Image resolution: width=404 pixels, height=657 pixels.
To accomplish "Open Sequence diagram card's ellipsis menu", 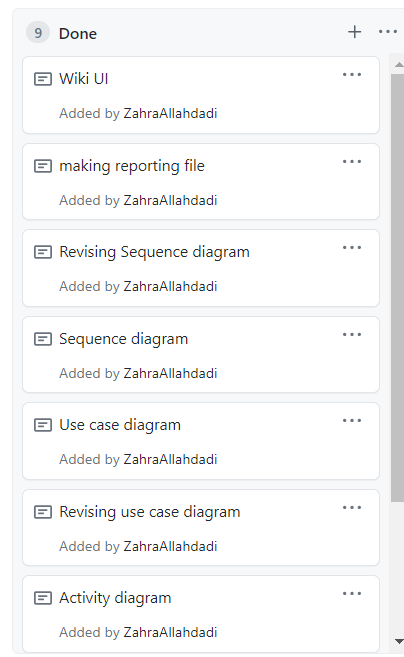I will (x=352, y=335).
